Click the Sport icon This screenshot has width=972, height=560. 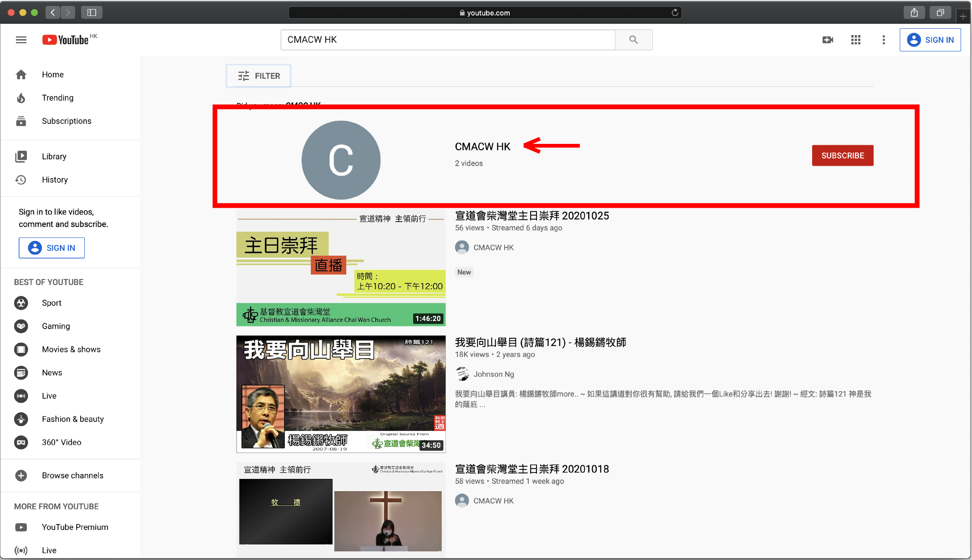pos(21,303)
